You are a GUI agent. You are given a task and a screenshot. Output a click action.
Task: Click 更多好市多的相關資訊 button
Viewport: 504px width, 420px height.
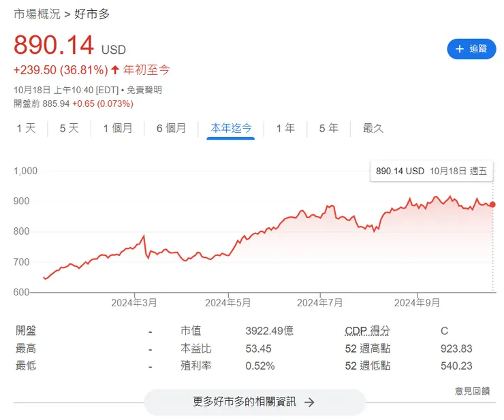pos(255,402)
